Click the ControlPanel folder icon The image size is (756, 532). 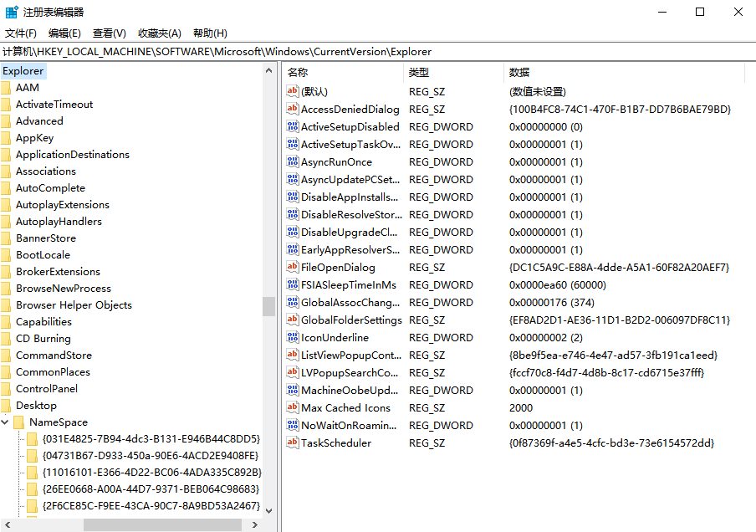[x=6, y=389]
